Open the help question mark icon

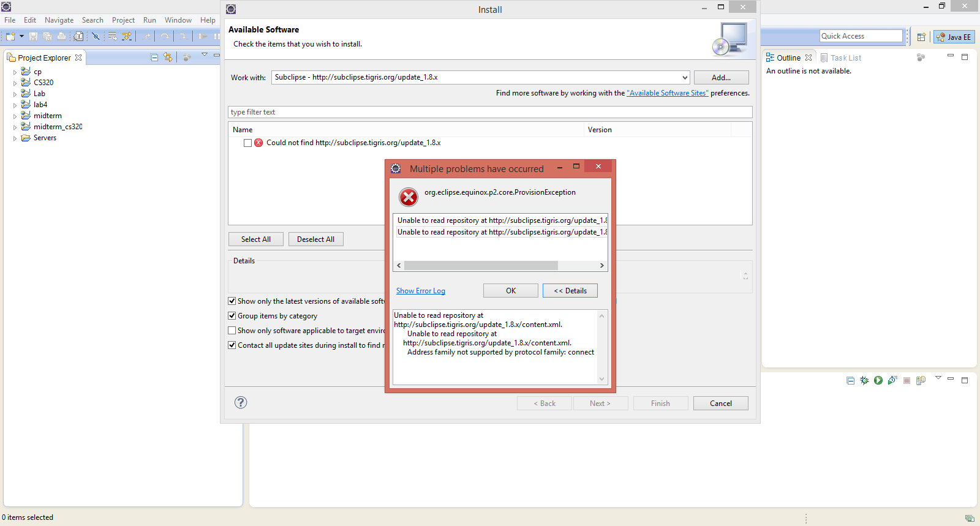click(x=241, y=402)
